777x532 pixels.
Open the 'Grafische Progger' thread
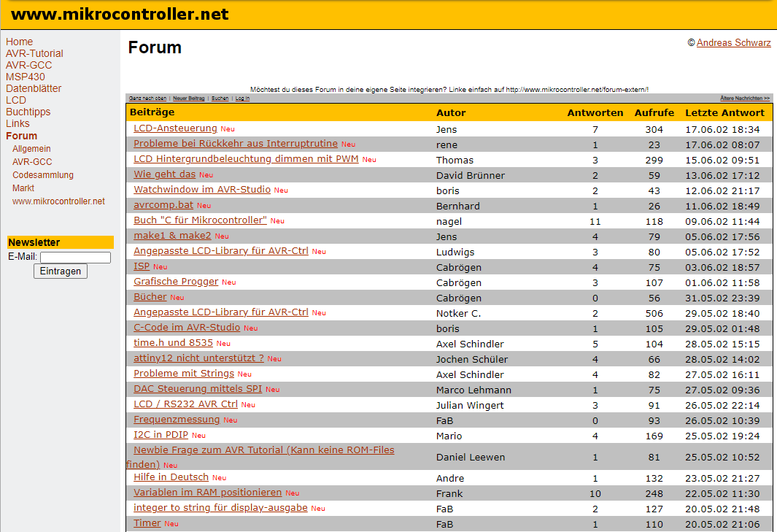(176, 282)
